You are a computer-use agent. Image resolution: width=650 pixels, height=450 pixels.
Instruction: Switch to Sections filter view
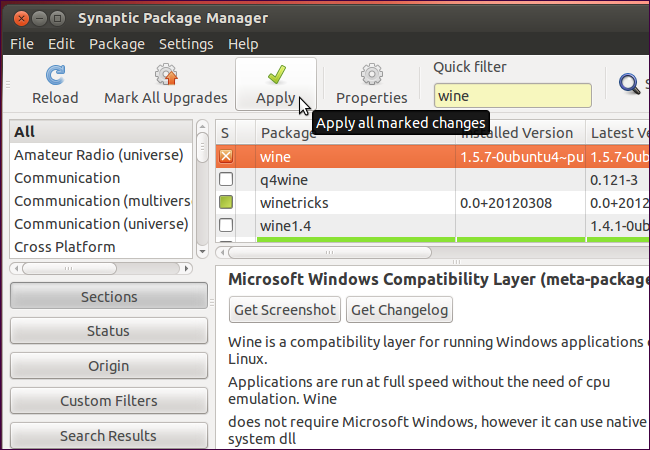(109, 296)
